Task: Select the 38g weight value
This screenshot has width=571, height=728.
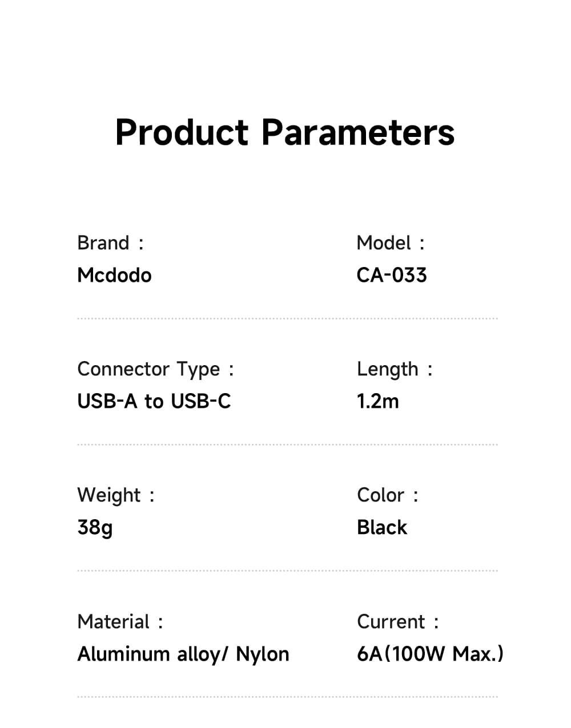Action: 95,528
